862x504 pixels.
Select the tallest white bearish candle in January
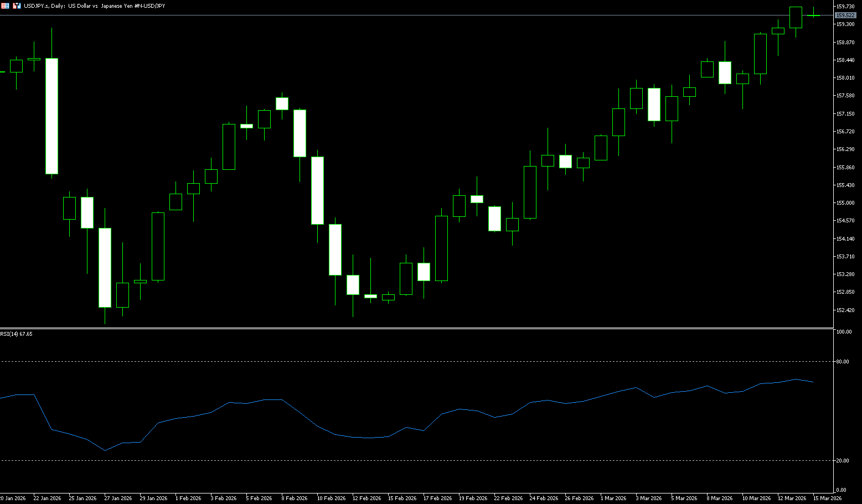[x=51, y=116]
